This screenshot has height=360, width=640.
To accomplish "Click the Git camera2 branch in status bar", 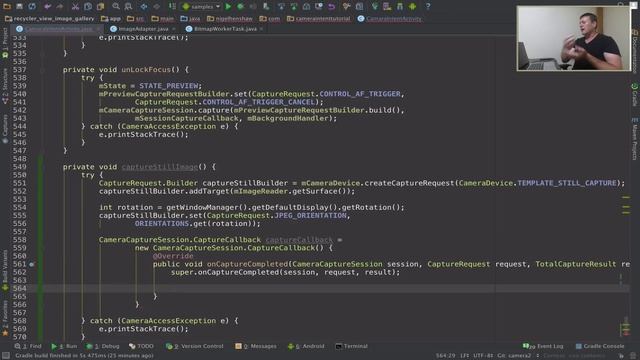I will (514, 356).
